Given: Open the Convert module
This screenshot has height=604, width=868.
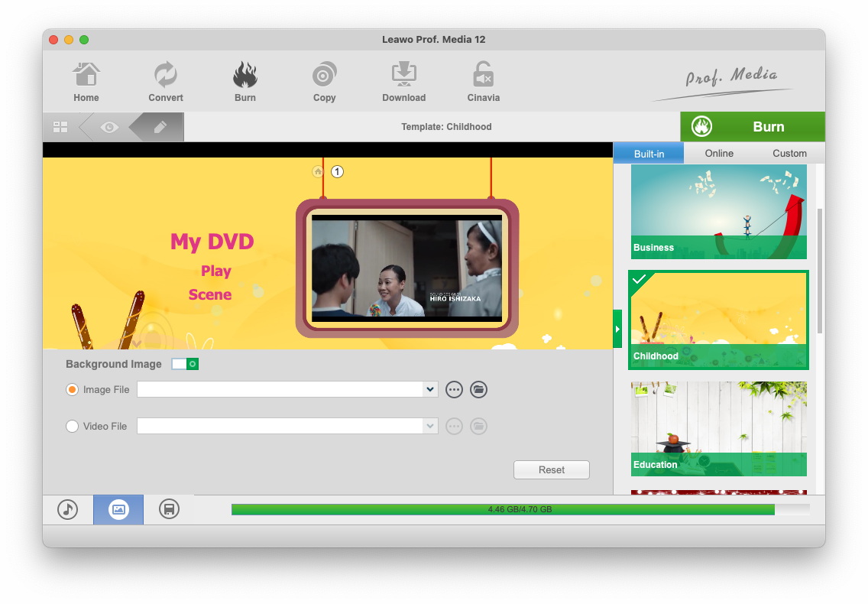Looking at the screenshot, I should point(166,82).
